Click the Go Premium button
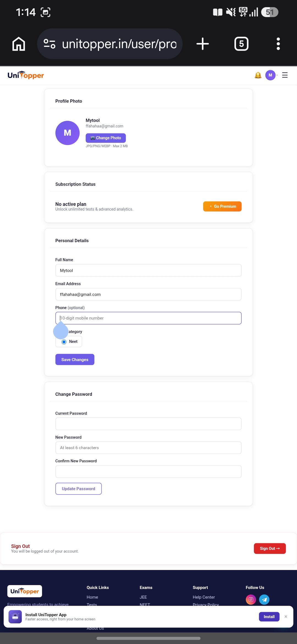The width and height of the screenshot is (297, 644). [222, 206]
